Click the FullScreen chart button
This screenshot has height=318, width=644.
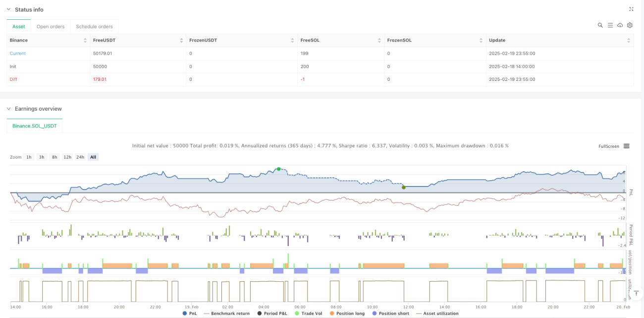pyautogui.click(x=609, y=146)
